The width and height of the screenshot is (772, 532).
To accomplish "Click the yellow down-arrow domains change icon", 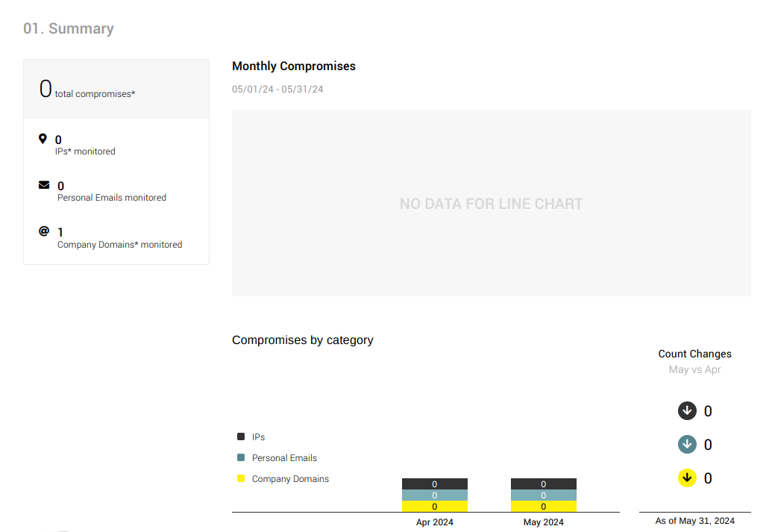I will pyautogui.click(x=687, y=478).
